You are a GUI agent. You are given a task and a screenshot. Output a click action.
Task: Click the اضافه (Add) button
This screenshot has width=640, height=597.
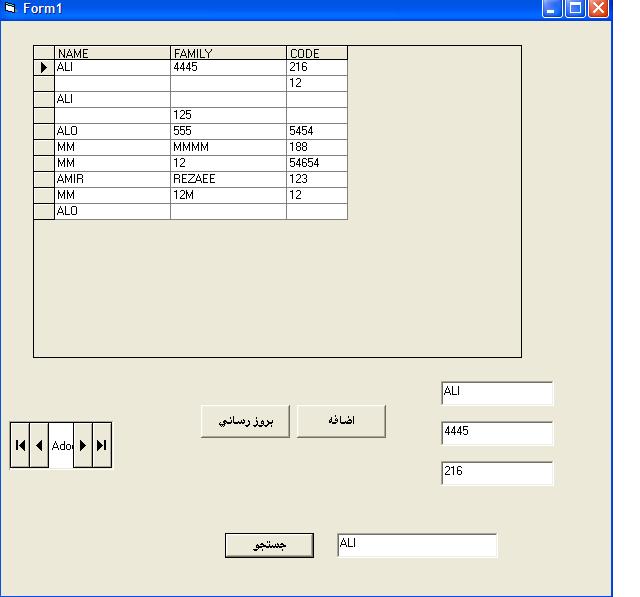point(342,421)
